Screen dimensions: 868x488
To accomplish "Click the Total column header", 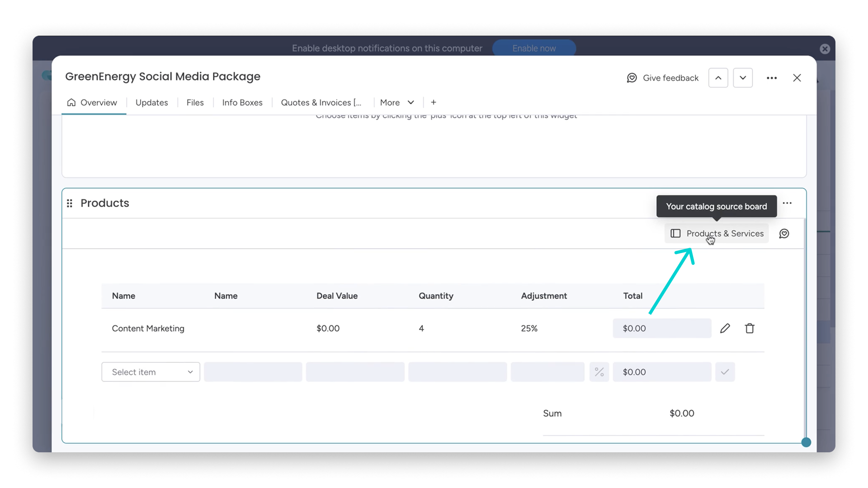I will tap(632, 296).
